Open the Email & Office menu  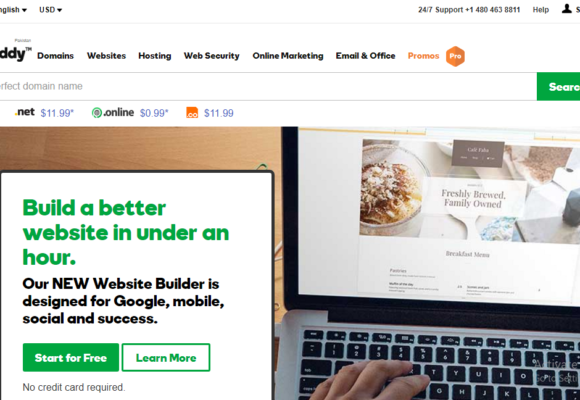pyautogui.click(x=365, y=56)
